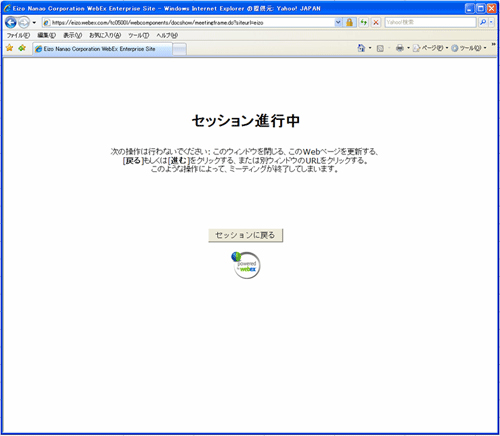Click the Home icon in the command bar
Viewport: 500px width, 436px height.
point(361,48)
